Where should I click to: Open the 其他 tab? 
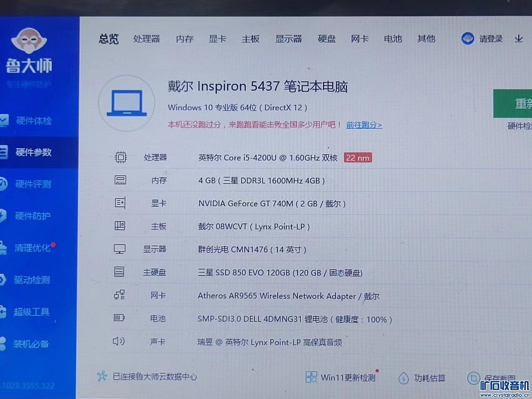pos(426,39)
